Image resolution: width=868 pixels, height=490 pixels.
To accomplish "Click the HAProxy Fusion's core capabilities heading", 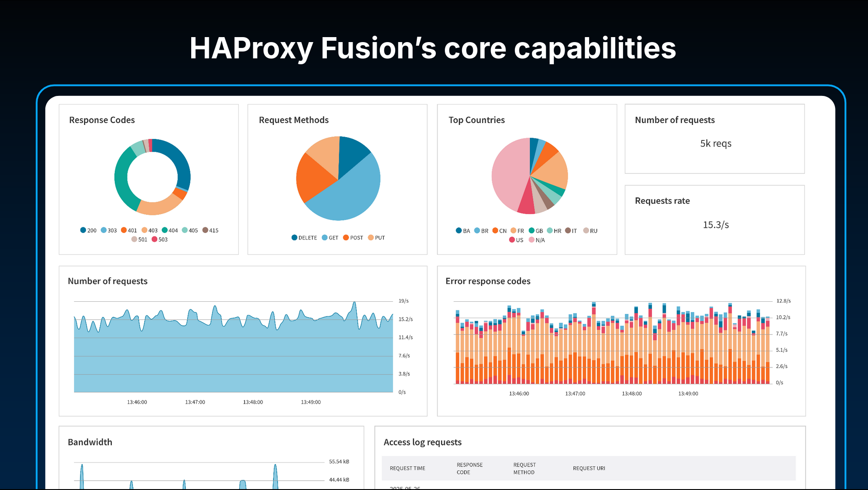I will 433,48.
